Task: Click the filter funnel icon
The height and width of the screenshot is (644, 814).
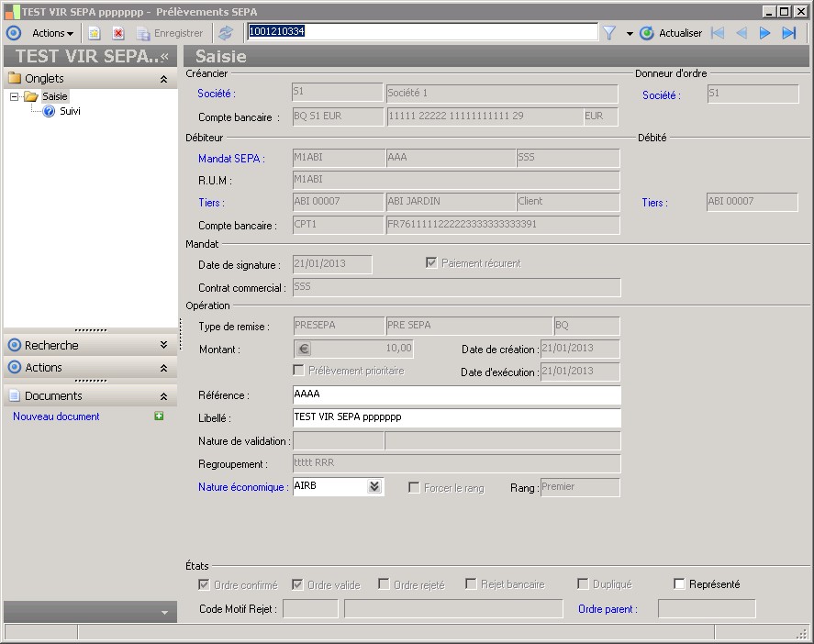Action: pos(608,33)
